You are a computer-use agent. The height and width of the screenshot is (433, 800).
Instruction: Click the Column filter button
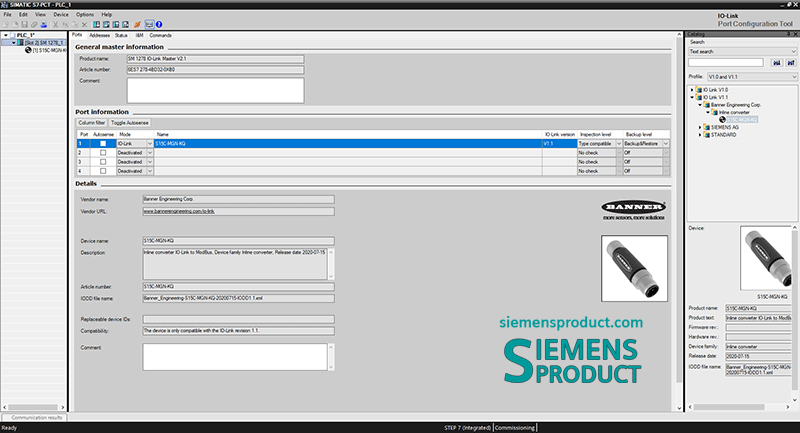[x=92, y=123]
